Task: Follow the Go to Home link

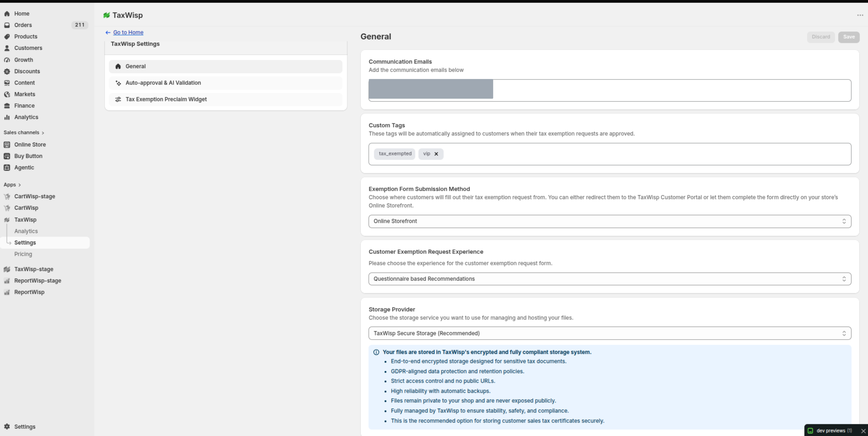Action: click(128, 32)
